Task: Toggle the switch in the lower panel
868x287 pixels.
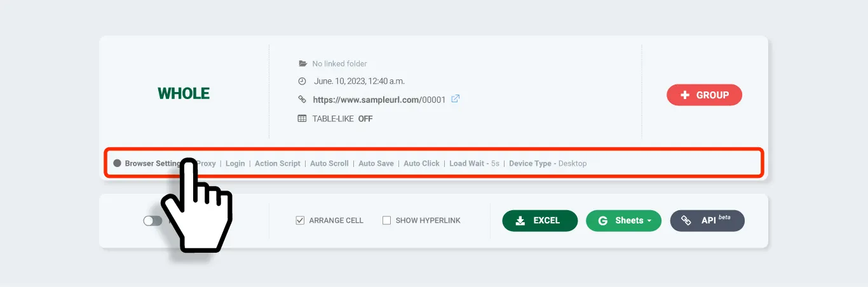Action: point(153,221)
